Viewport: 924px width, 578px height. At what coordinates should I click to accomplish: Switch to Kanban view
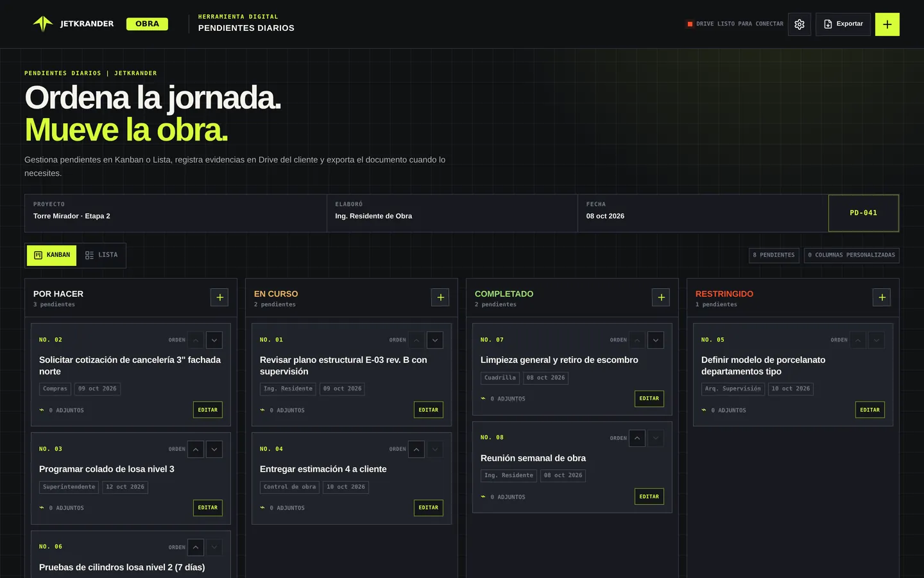pyautogui.click(x=51, y=255)
